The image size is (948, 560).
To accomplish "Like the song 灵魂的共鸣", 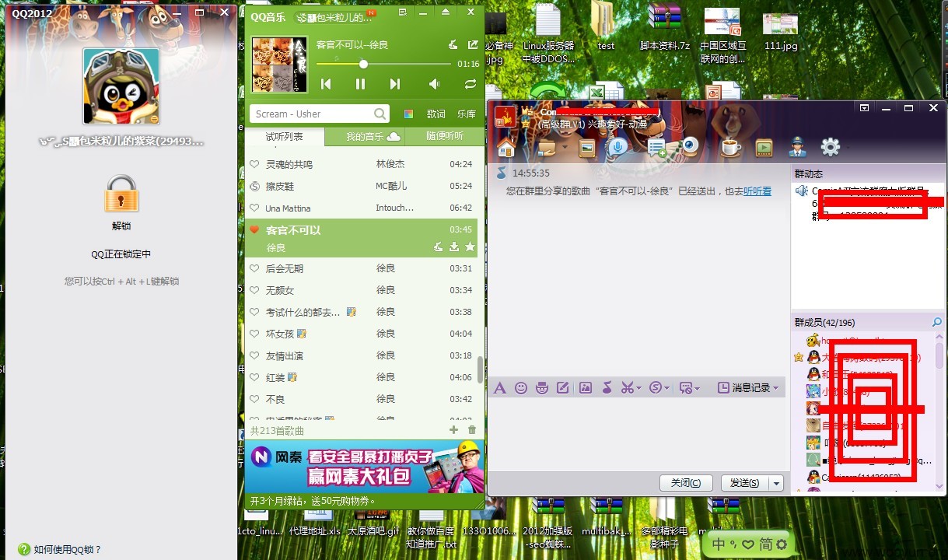I will 254,164.
